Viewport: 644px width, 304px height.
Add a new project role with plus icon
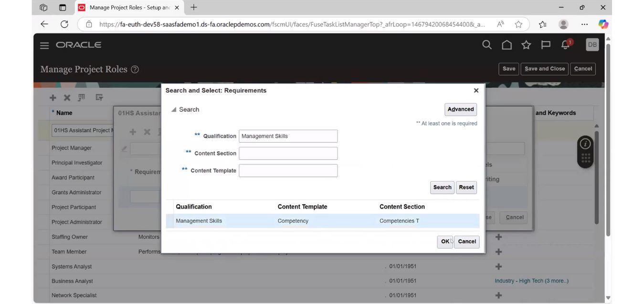point(53,97)
